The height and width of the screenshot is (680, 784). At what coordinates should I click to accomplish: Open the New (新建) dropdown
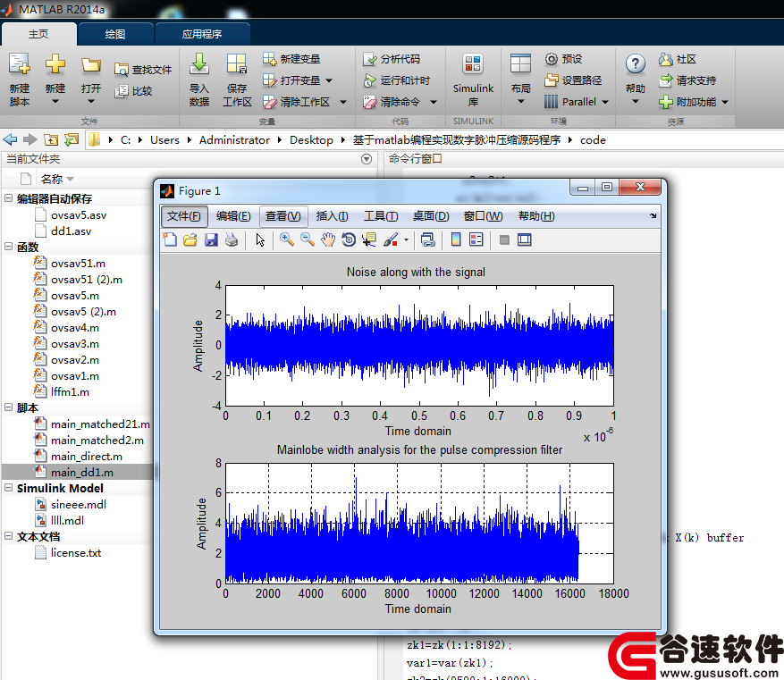pyautogui.click(x=55, y=102)
